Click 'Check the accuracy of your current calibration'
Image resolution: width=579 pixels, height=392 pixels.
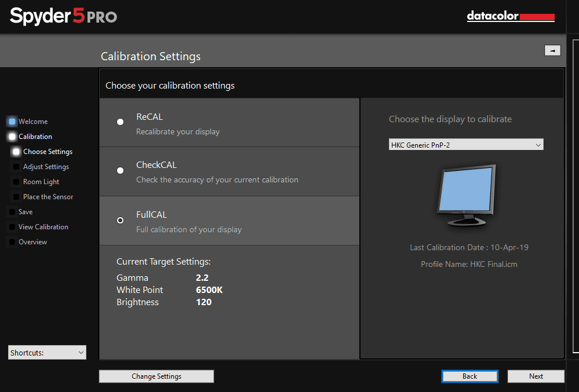(217, 179)
